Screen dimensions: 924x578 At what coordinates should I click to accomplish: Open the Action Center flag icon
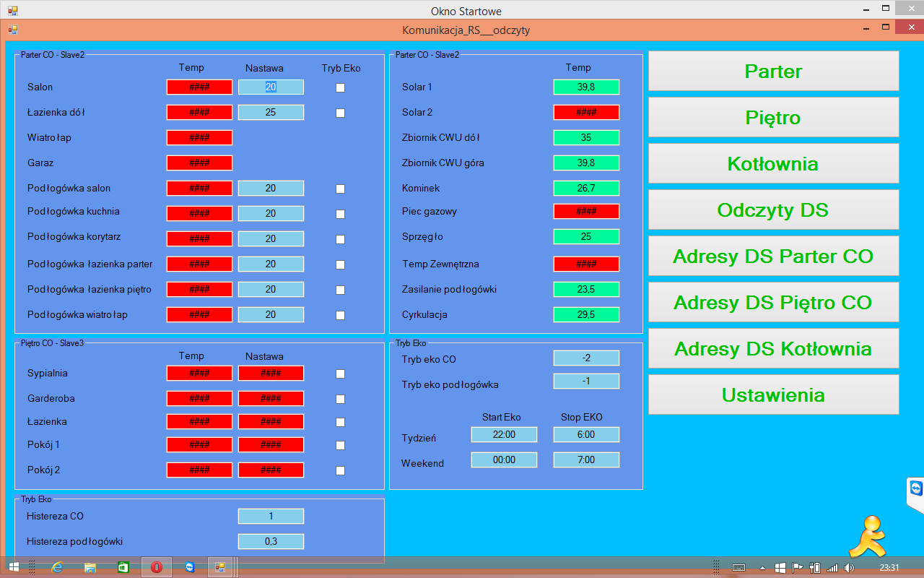(x=798, y=568)
